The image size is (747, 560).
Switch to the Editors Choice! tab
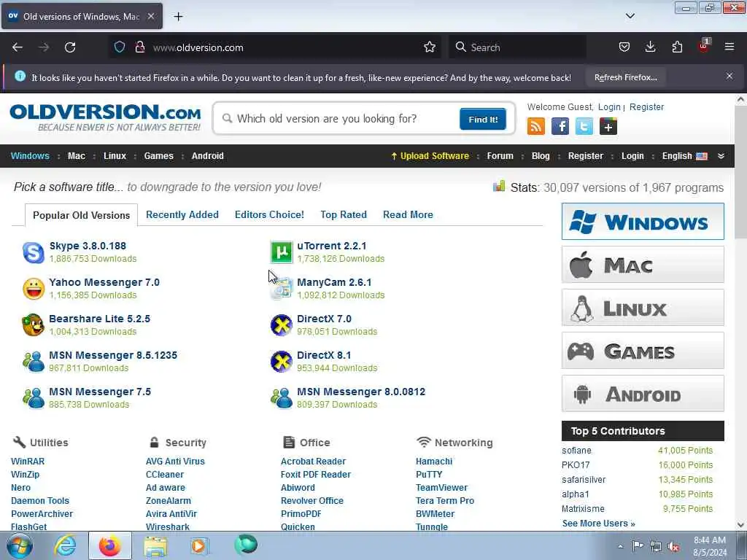click(x=269, y=215)
